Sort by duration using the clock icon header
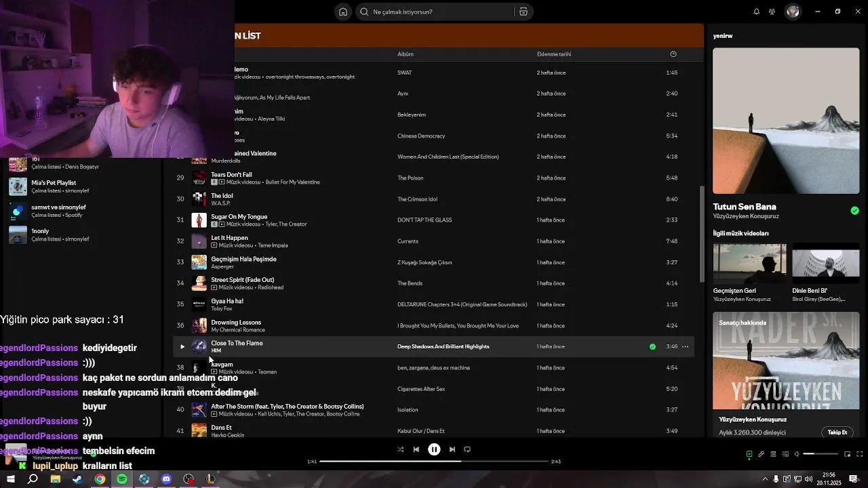Image resolution: width=868 pixels, height=488 pixels. click(x=673, y=54)
